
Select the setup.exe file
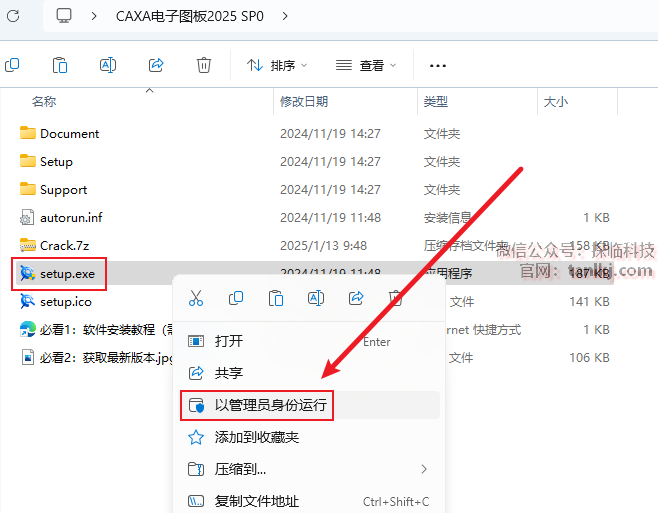click(x=67, y=274)
